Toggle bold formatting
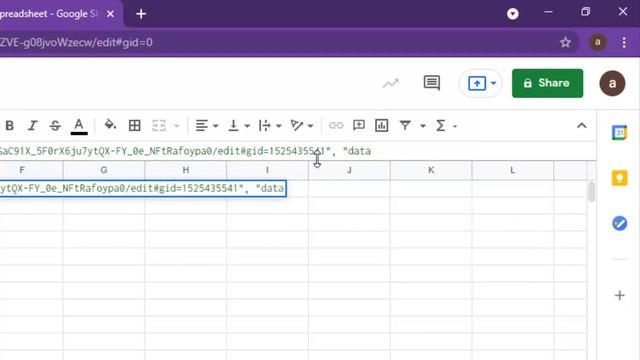 tap(10, 125)
